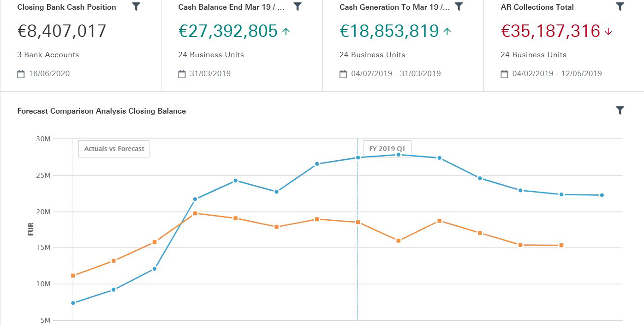Click the AR Collections Total filter funnel
Image resolution: width=644 pixels, height=326 pixels.
(620, 7)
